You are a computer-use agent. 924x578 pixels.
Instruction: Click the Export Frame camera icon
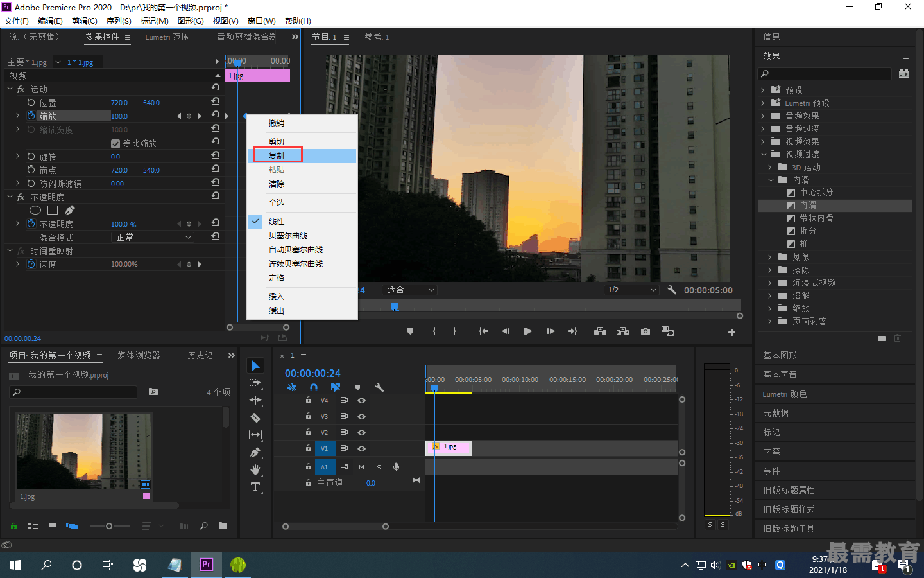click(646, 331)
